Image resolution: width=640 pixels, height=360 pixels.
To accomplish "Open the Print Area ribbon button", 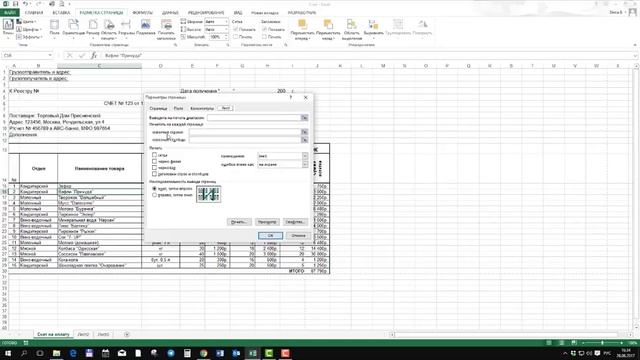I will click(x=109, y=29).
